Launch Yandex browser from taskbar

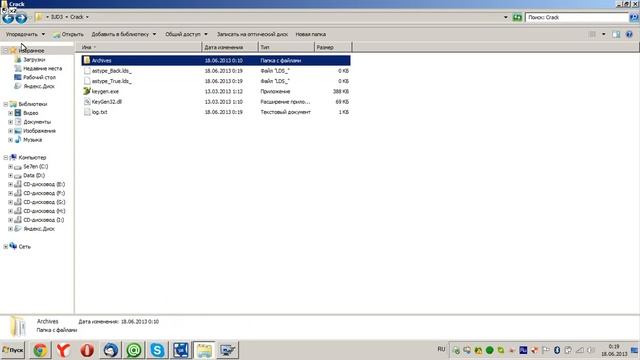pos(63,350)
